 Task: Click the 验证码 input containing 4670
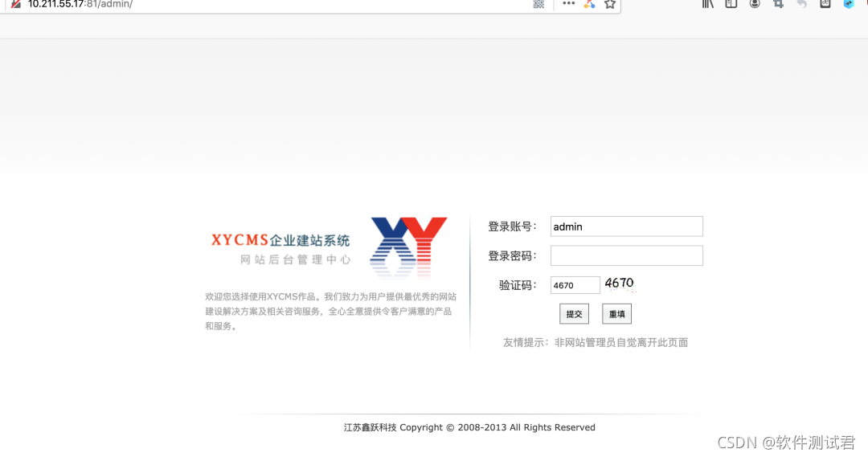coord(575,285)
